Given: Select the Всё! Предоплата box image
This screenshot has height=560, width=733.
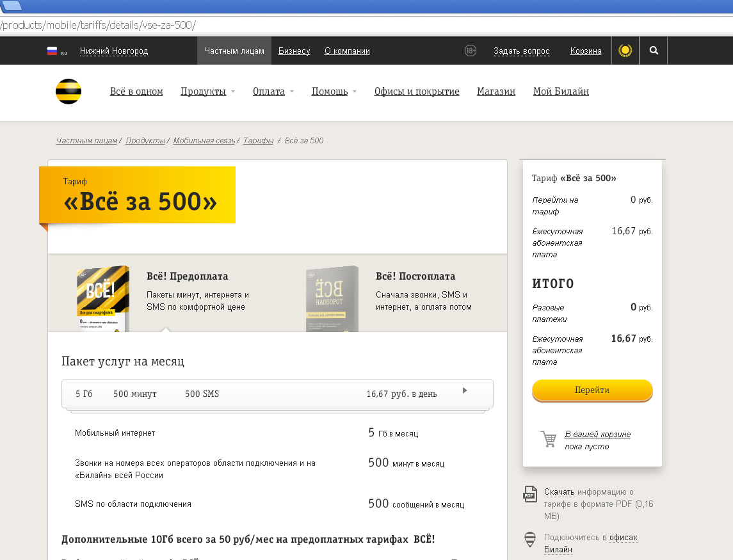Looking at the screenshot, I should (103, 299).
